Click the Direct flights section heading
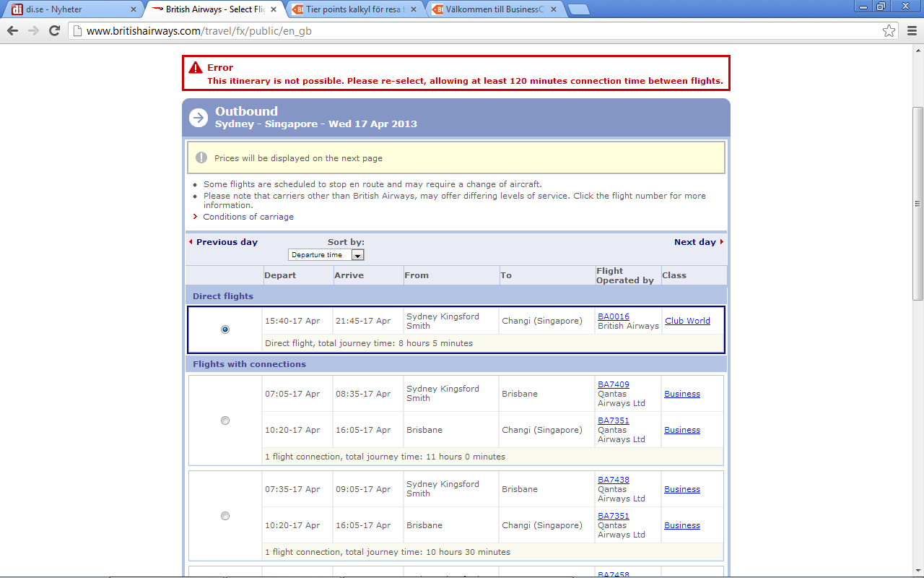 pyautogui.click(x=223, y=296)
